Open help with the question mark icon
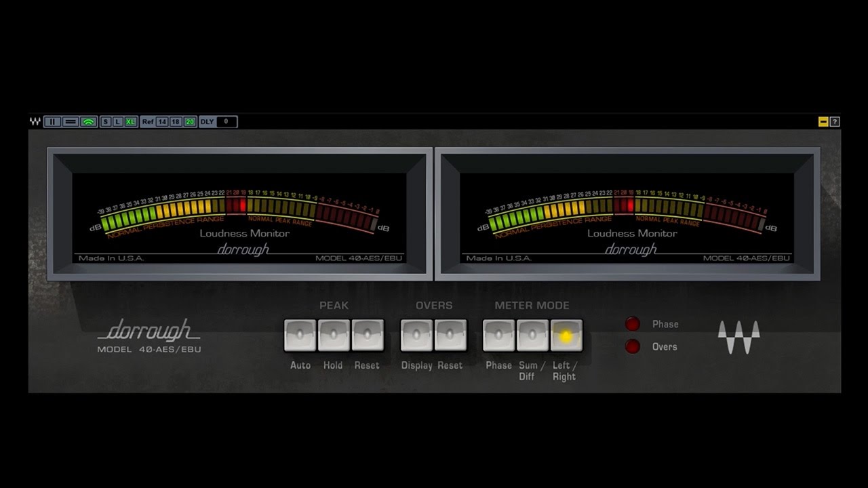 point(835,122)
